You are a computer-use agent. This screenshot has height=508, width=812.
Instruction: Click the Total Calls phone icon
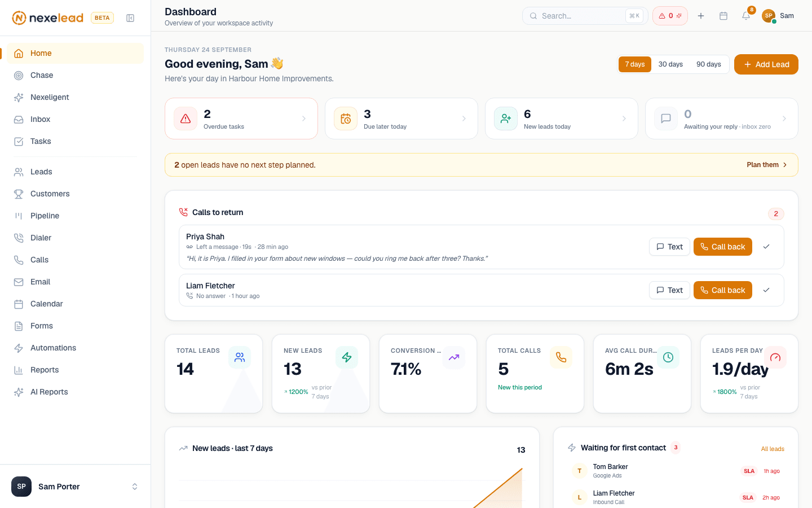pos(561,357)
